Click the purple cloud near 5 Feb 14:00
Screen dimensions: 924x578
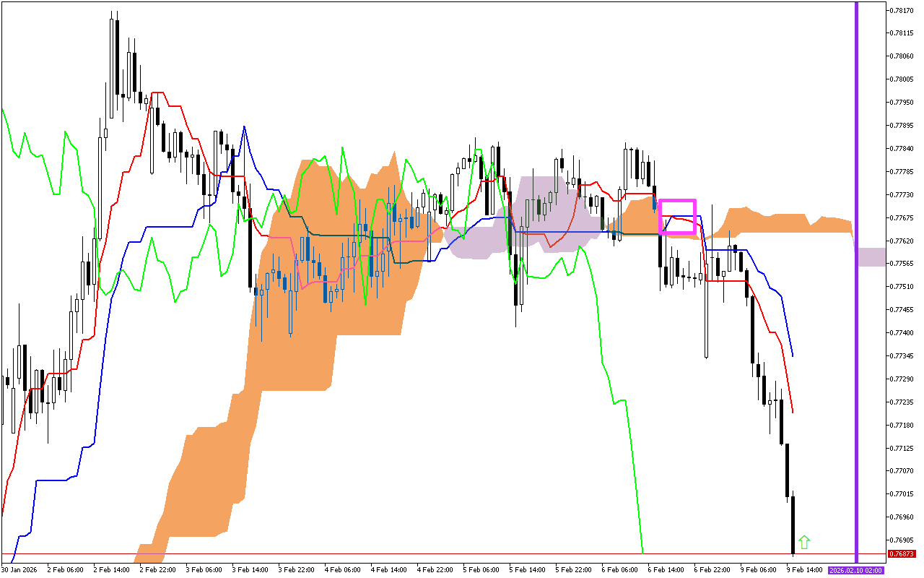coord(534,210)
